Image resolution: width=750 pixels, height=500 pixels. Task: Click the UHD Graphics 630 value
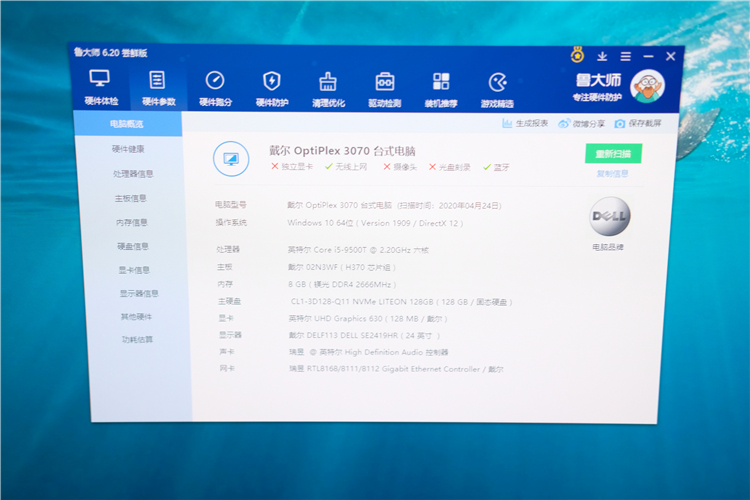pos(368,319)
